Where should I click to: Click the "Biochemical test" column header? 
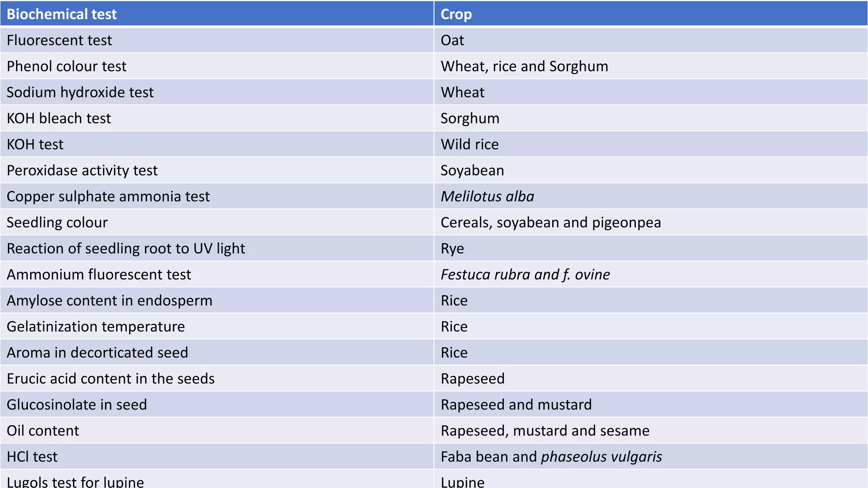62,14
